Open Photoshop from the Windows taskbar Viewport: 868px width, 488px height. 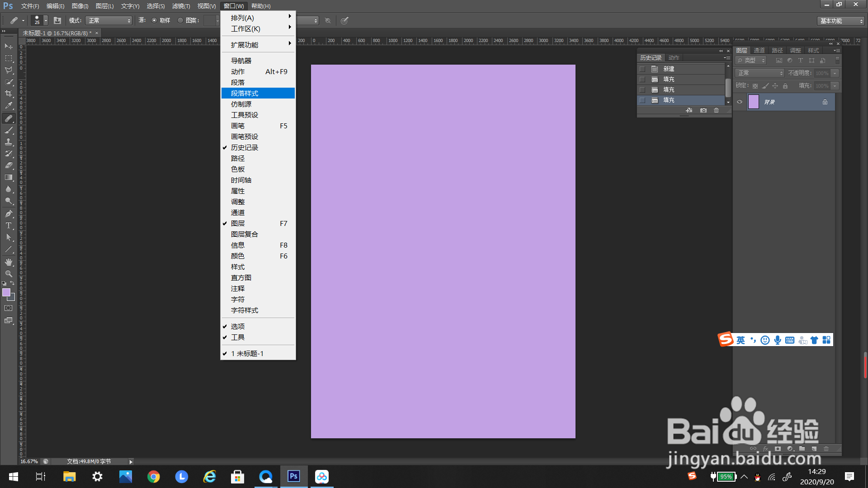pos(294,476)
